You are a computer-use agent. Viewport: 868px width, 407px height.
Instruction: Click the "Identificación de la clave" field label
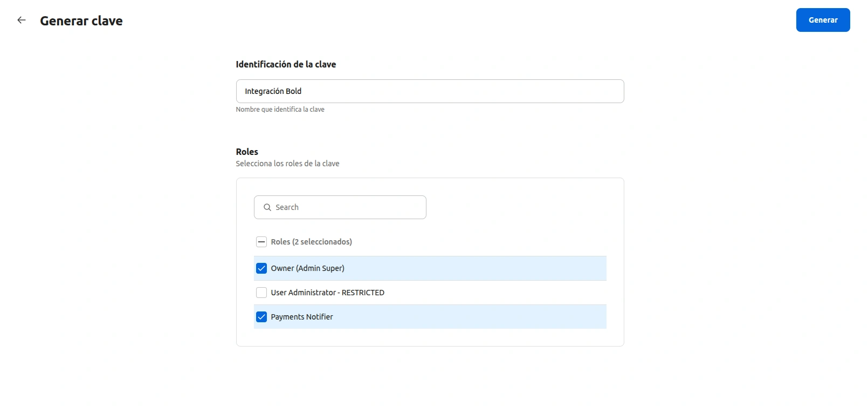[286, 64]
